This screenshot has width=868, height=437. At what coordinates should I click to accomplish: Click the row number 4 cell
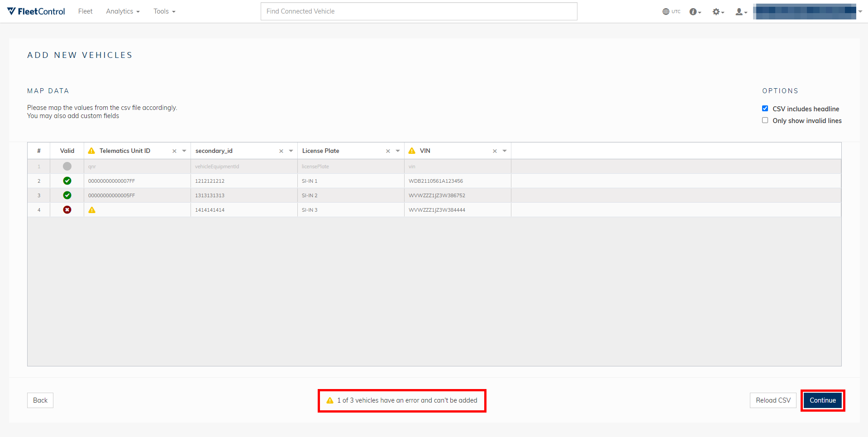click(39, 210)
